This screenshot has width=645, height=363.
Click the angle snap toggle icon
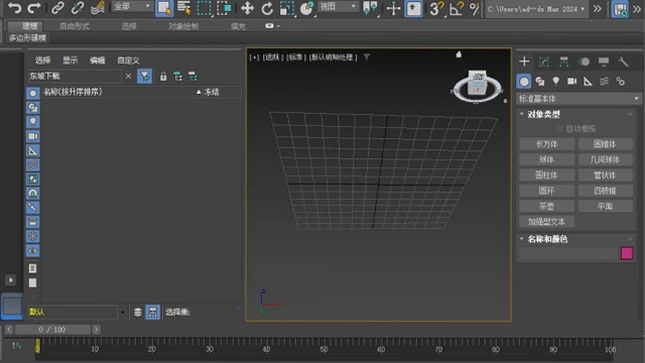456,8
